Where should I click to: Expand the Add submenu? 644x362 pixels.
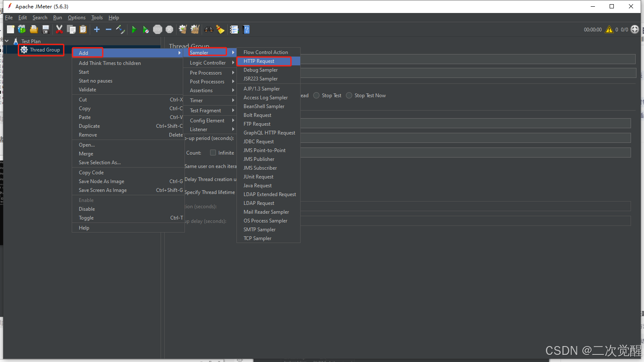tap(128, 53)
